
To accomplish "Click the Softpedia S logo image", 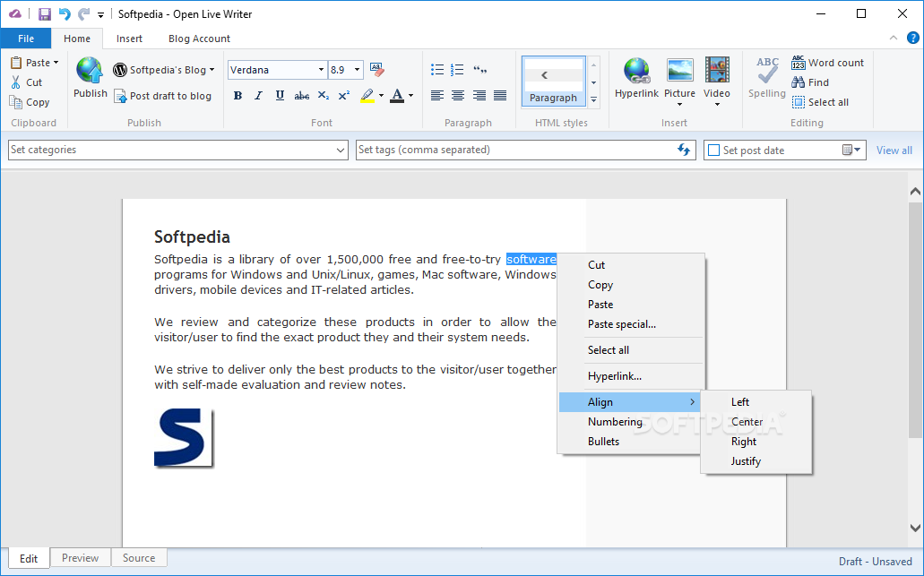I will click(x=183, y=438).
